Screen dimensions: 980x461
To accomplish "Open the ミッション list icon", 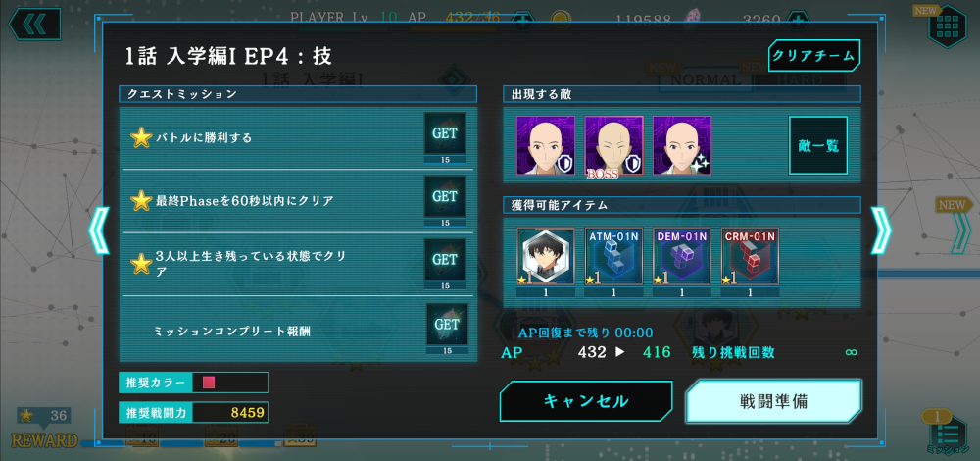I will [947, 434].
